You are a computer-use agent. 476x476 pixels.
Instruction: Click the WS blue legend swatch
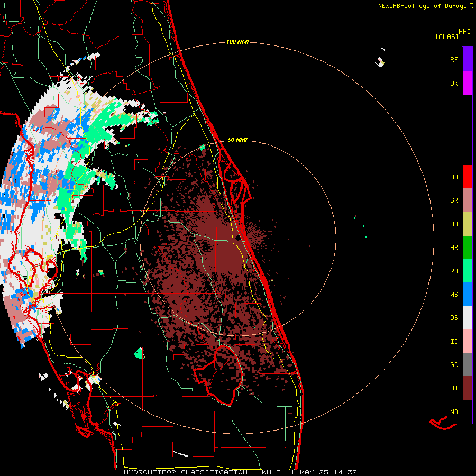pos(467,294)
